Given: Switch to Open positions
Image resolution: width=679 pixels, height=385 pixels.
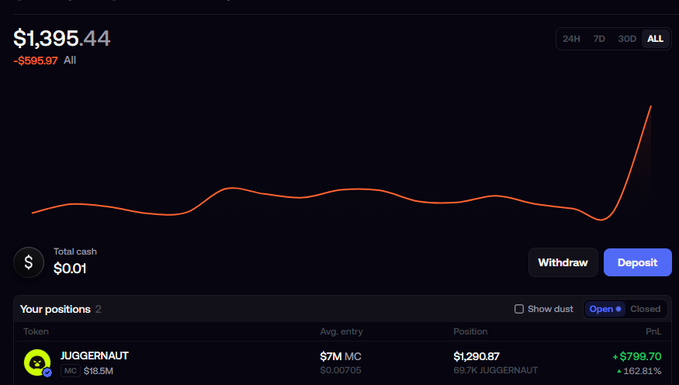Looking at the screenshot, I should 605,309.
